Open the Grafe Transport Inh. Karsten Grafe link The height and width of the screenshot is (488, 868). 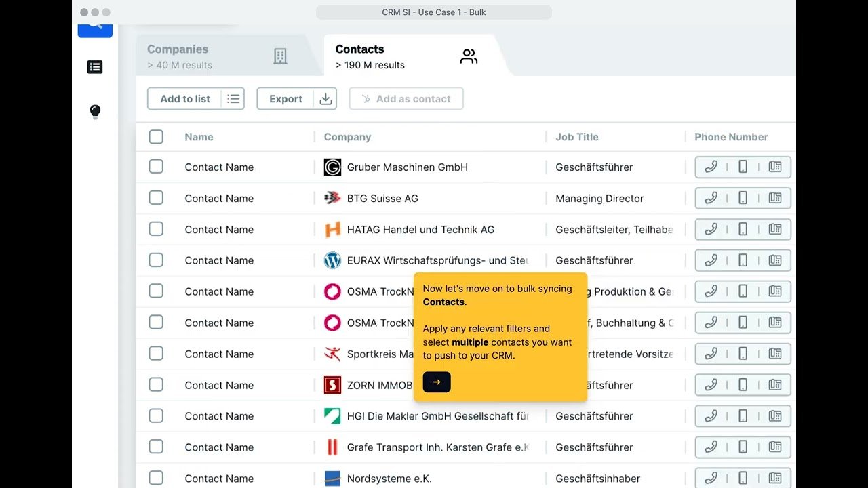tap(437, 447)
